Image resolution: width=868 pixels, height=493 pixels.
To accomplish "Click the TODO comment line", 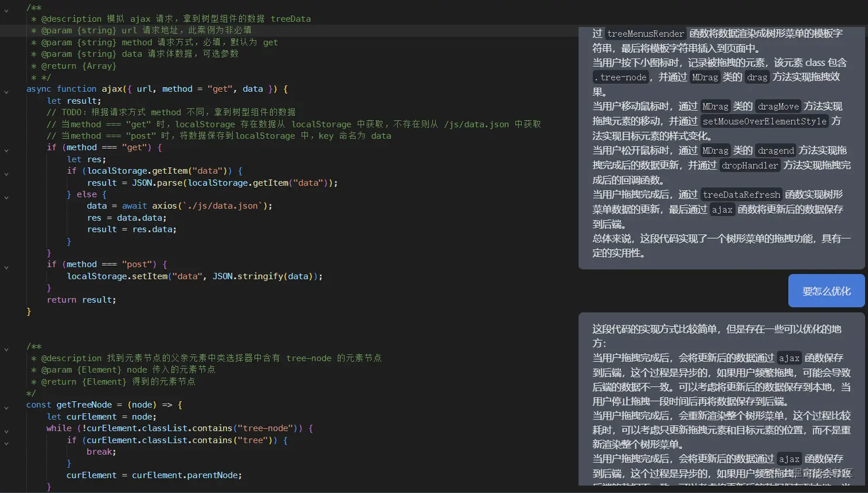I will point(171,112).
